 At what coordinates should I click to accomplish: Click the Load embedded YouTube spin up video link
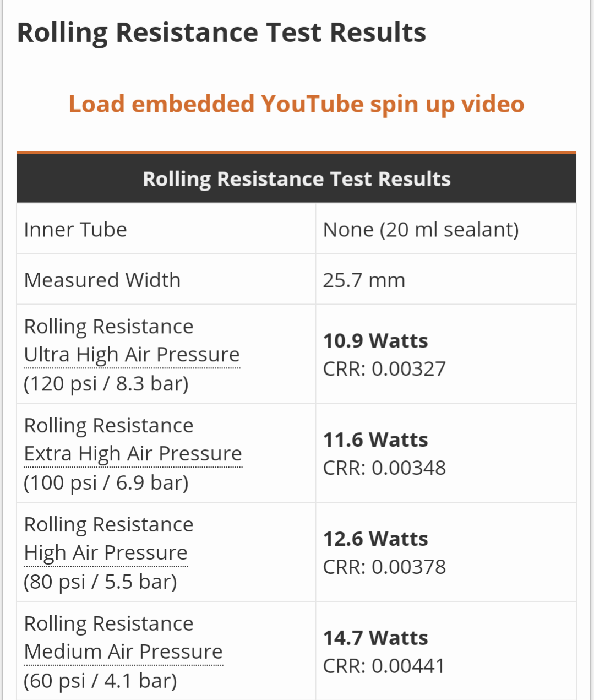296,104
